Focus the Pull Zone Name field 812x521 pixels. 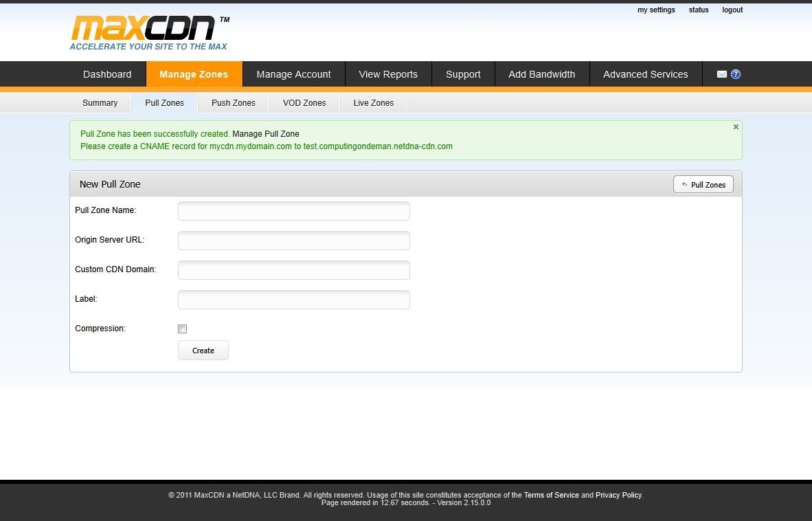click(293, 211)
